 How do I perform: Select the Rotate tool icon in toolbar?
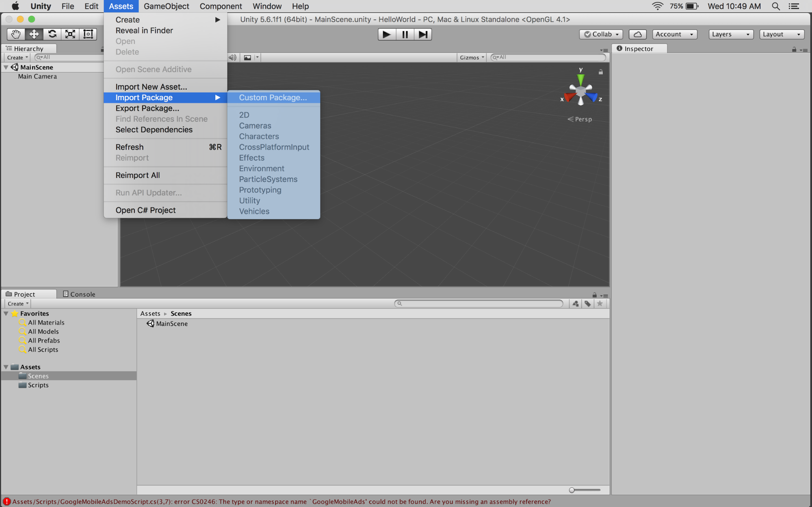coord(52,34)
